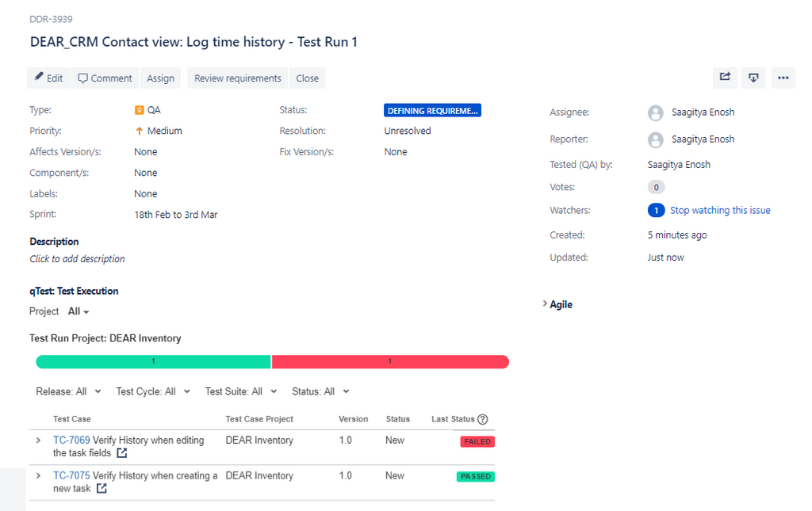Click the Test Case column header
812x511 pixels.
(x=72, y=419)
